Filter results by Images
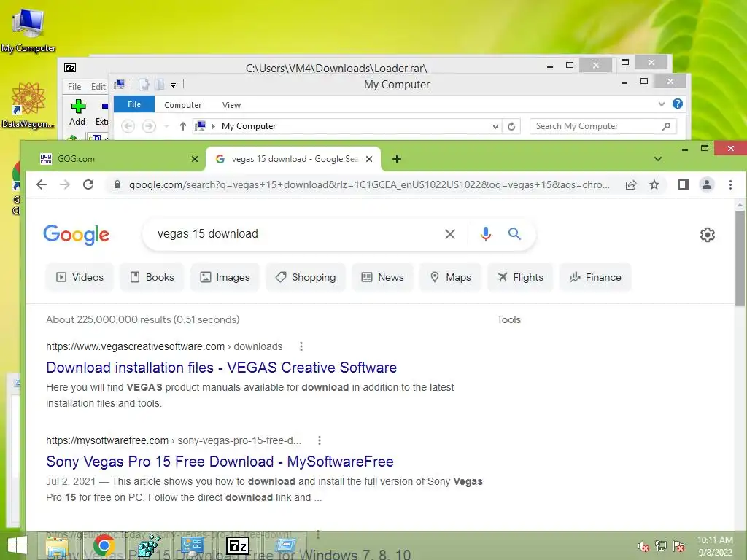The image size is (747, 560). pyautogui.click(x=225, y=277)
